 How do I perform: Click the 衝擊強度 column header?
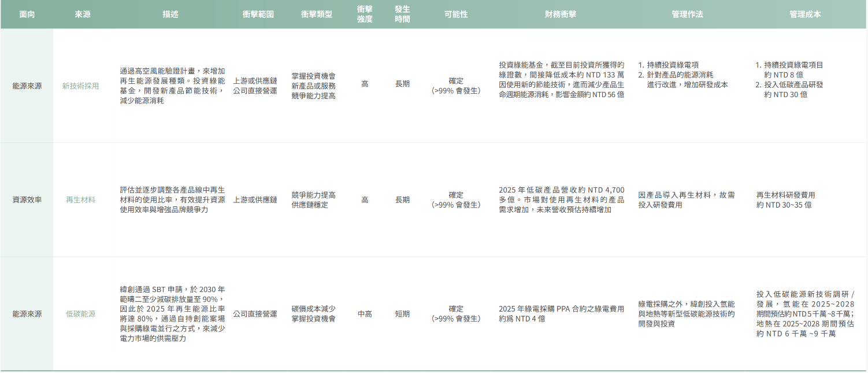(365, 14)
